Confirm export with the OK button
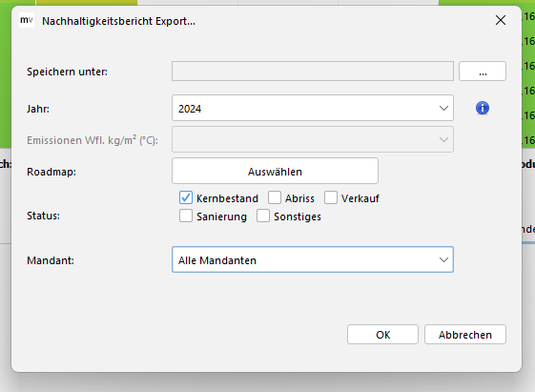 pos(382,335)
